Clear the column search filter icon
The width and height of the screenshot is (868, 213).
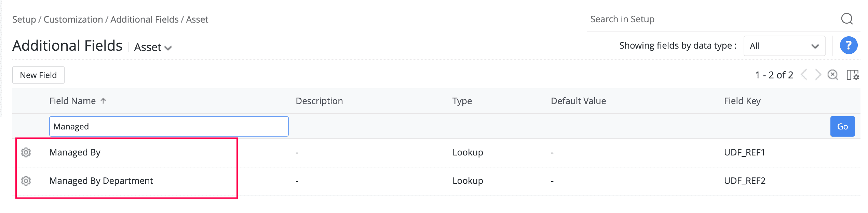pos(833,75)
